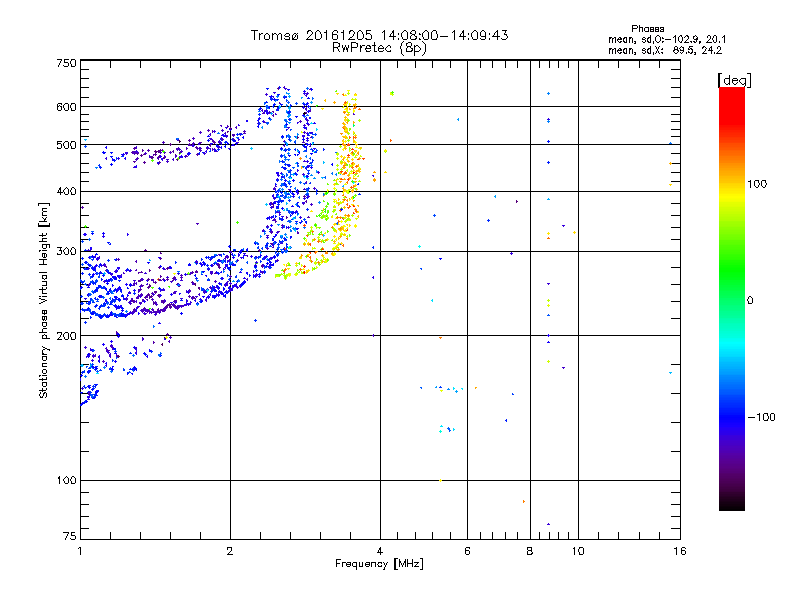The width and height of the screenshot is (800, 600).
Task: Click the x-axis tick label "6"
Action: (x=467, y=551)
